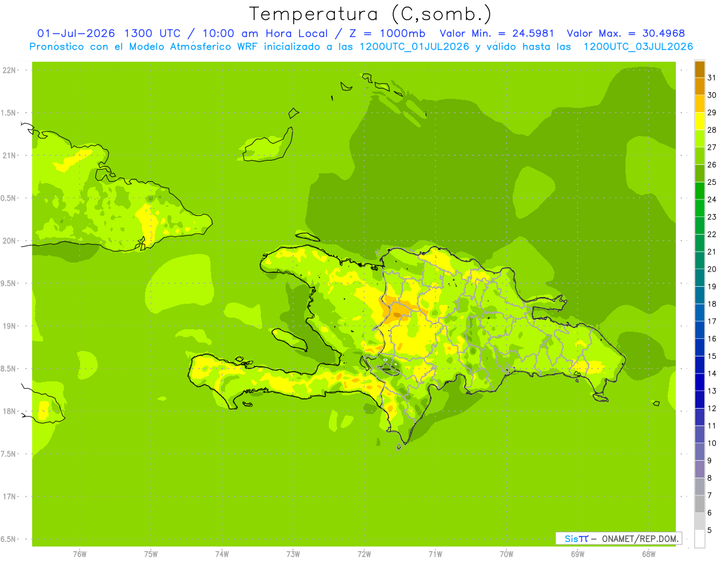Click the legend value 31
Viewport: 728px width, 562px height.
tap(712, 78)
